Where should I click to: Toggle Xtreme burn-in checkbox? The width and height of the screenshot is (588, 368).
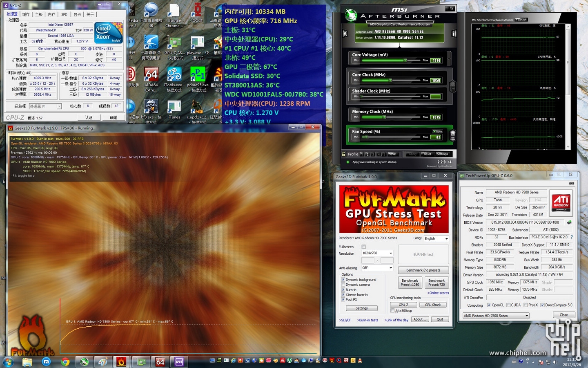pos(343,294)
